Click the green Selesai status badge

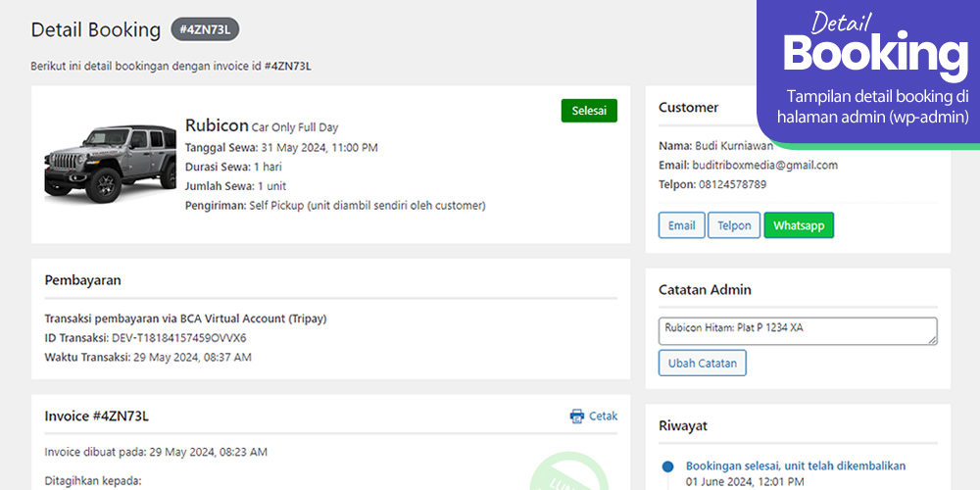tap(589, 111)
